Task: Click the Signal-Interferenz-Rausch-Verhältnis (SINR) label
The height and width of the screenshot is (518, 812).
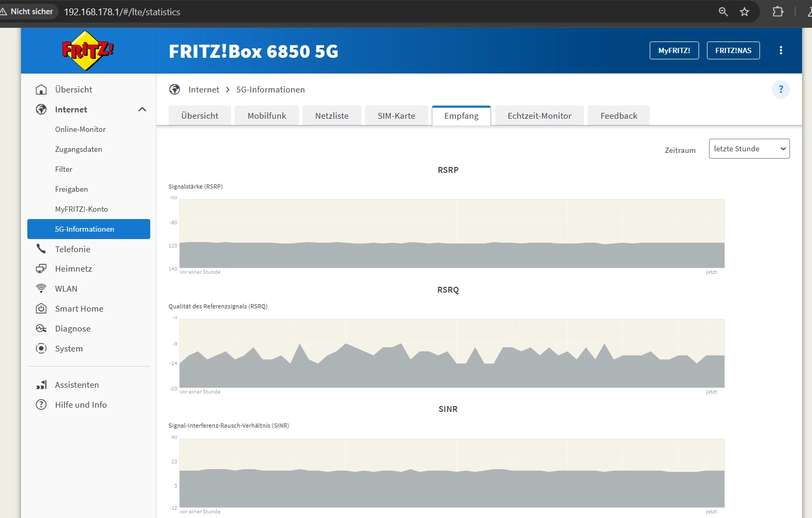Action: 228,426
